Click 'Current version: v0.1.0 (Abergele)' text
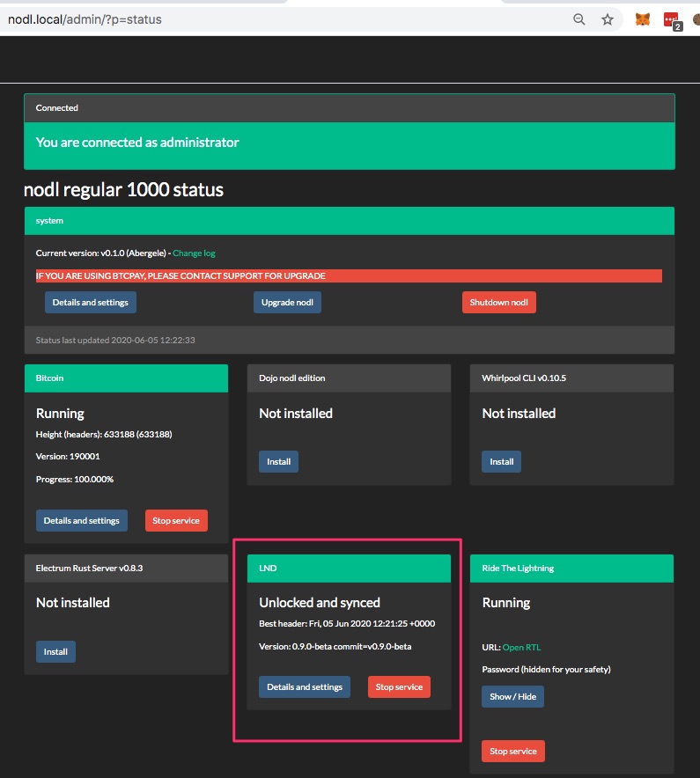Viewport: 700px width, 778px height. point(100,253)
